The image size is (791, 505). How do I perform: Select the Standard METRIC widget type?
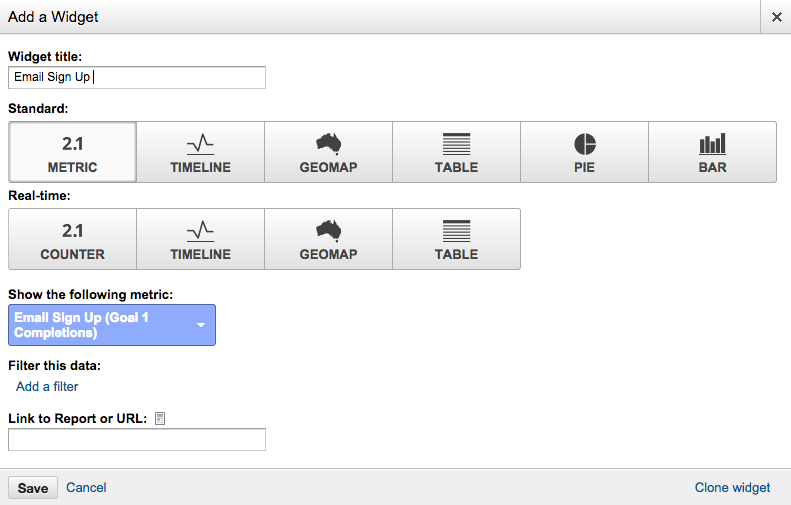(x=73, y=152)
